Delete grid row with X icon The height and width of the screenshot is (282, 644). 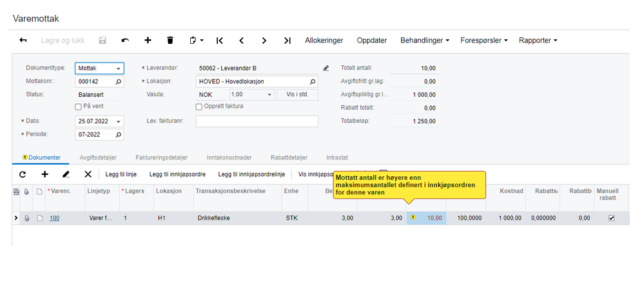[x=88, y=174]
